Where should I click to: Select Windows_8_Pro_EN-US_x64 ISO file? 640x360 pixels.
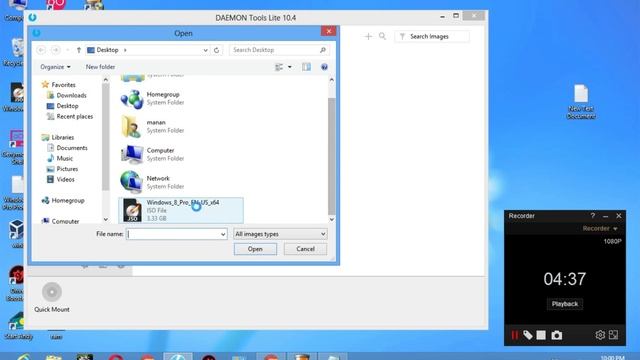[x=181, y=210]
